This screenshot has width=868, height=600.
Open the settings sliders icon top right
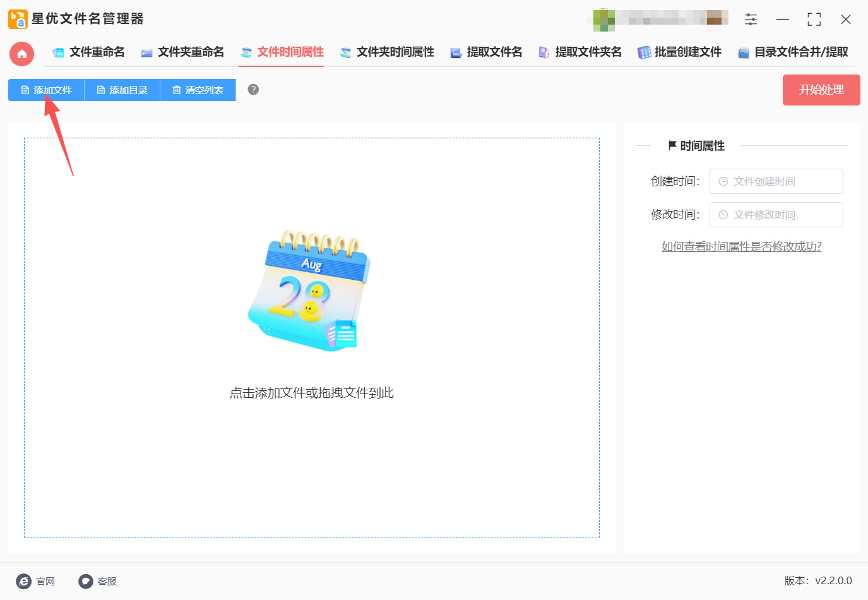click(751, 19)
